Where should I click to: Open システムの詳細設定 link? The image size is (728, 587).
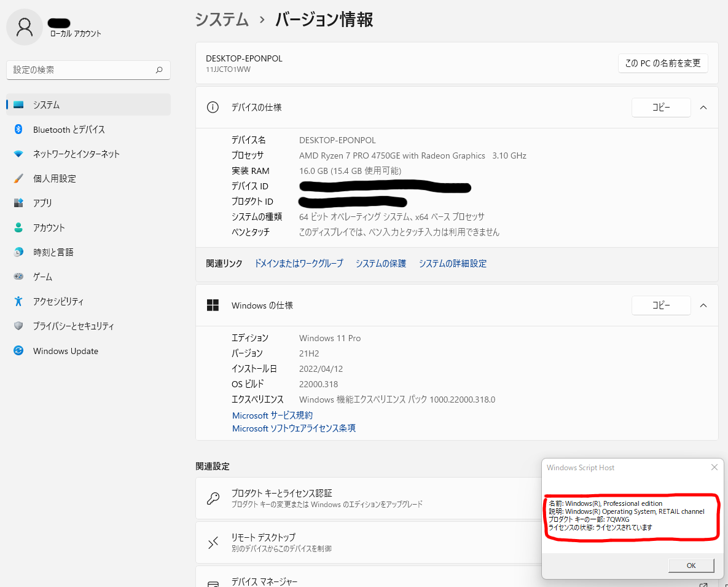click(x=453, y=263)
